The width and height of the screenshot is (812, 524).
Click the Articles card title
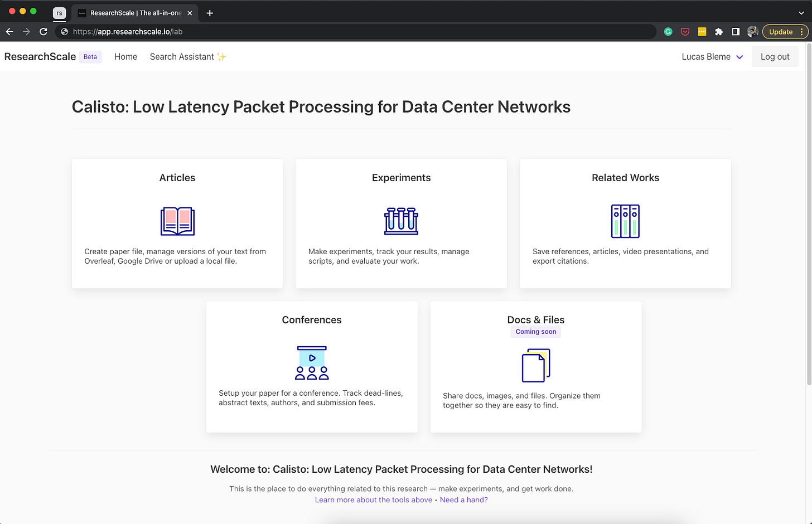coord(177,178)
